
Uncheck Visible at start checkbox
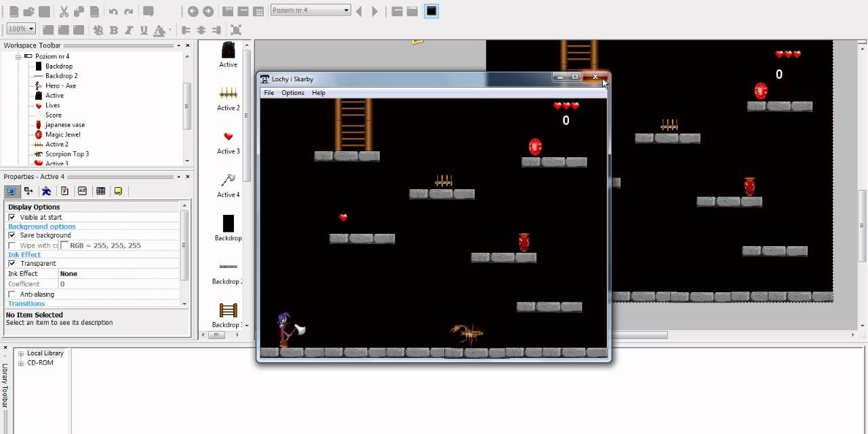point(12,217)
